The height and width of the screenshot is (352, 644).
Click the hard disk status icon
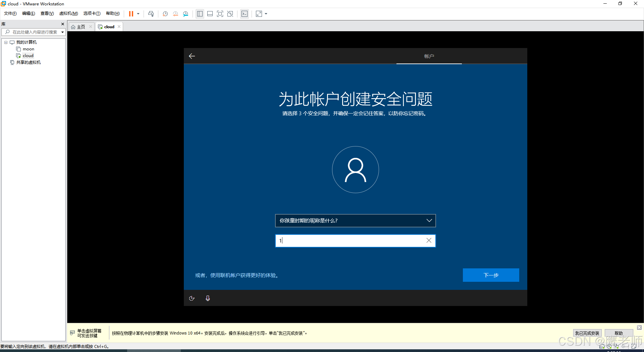click(x=602, y=346)
